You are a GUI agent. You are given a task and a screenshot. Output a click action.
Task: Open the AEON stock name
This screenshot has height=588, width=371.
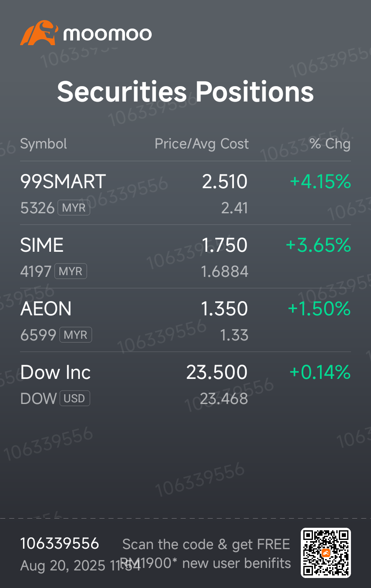[46, 309]
